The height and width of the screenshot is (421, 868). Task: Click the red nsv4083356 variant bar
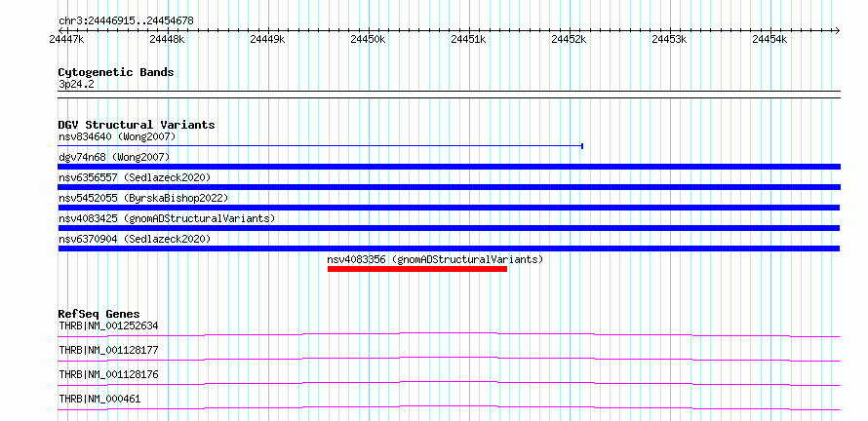tap(417, 269)
